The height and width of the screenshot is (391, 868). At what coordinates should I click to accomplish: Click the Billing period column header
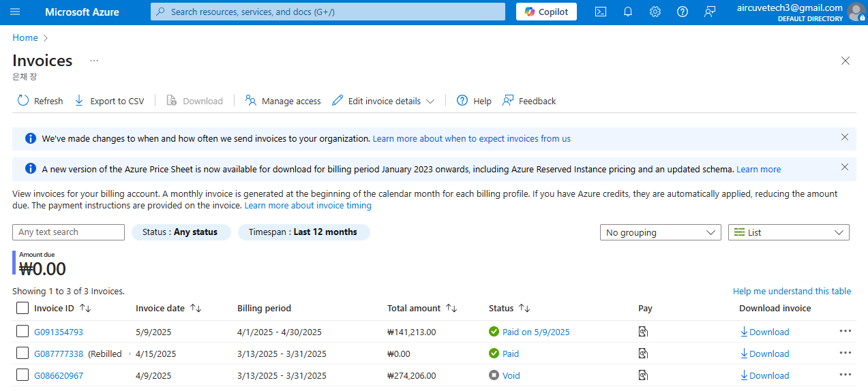pyautogui.click(x=264, y=309)
